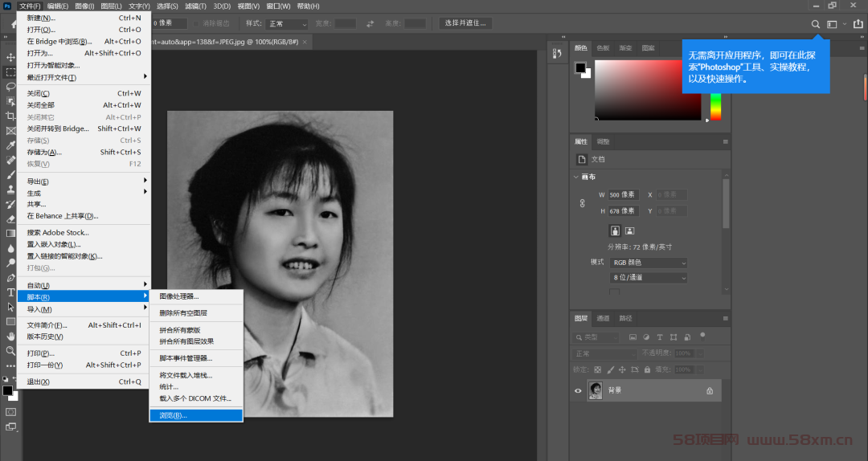Select the Lasso tool
Viewport: 868px width, 461px height.
click(x=10, y=87)
